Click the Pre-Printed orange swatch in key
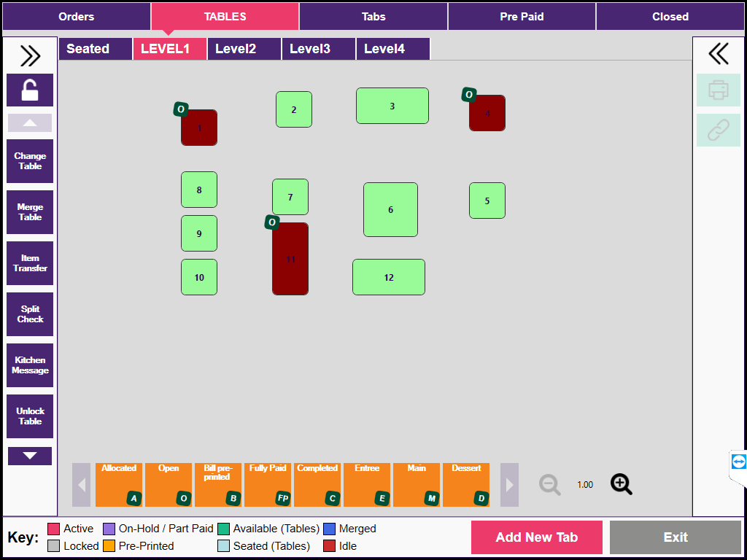This screenshot has height=560, width=747. [109, 545]
